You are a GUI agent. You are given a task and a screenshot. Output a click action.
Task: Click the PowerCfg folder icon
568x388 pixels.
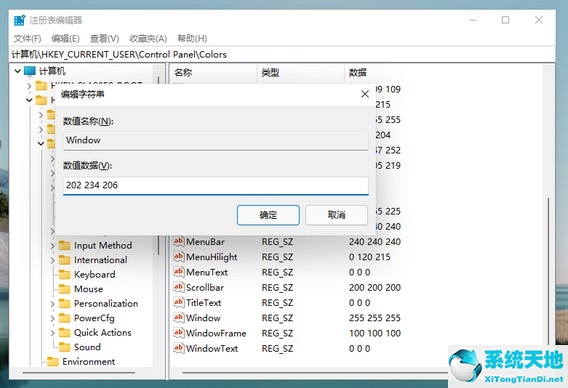64,318
